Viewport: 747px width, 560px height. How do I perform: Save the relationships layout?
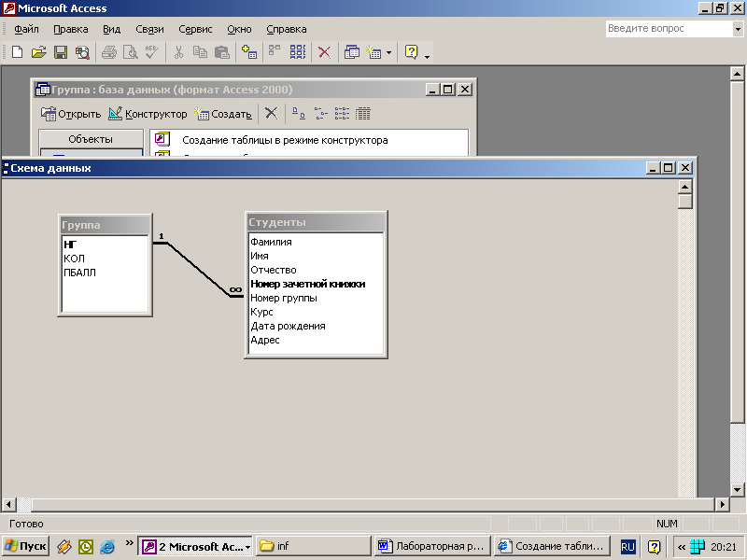pyautogui.click(x=61, y=52)
